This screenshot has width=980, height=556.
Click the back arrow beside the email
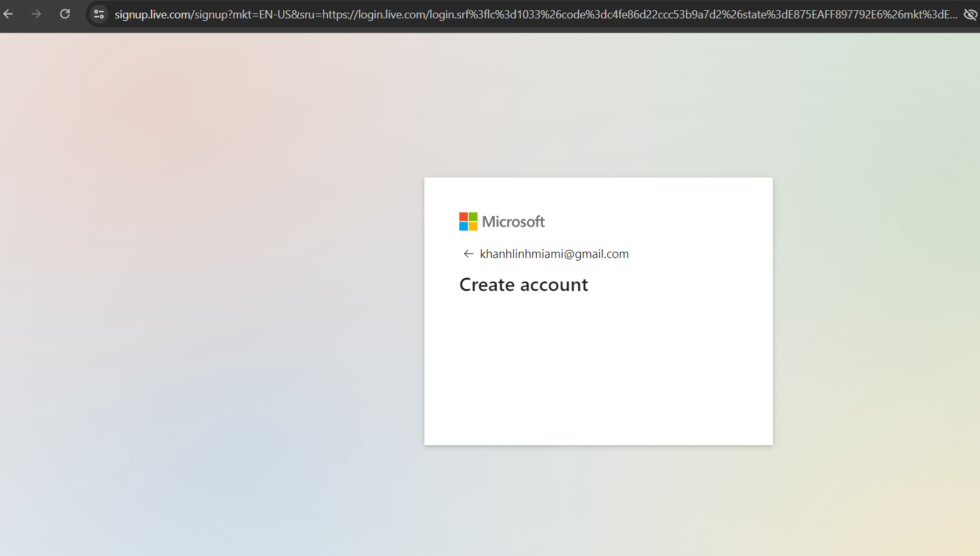(468, 254)
